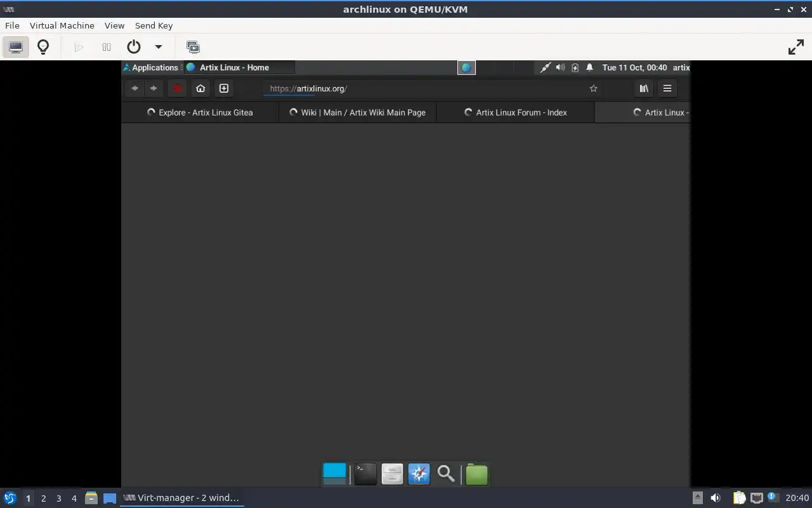
Task: Click the globe icon in guest panel
Action: pyautogui.click(x=466, y=67)
